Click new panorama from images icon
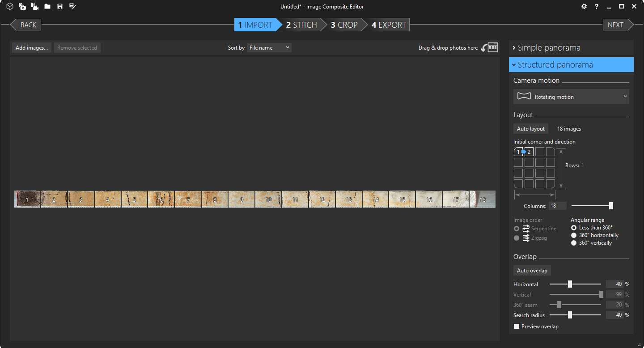 pos(22,6)
